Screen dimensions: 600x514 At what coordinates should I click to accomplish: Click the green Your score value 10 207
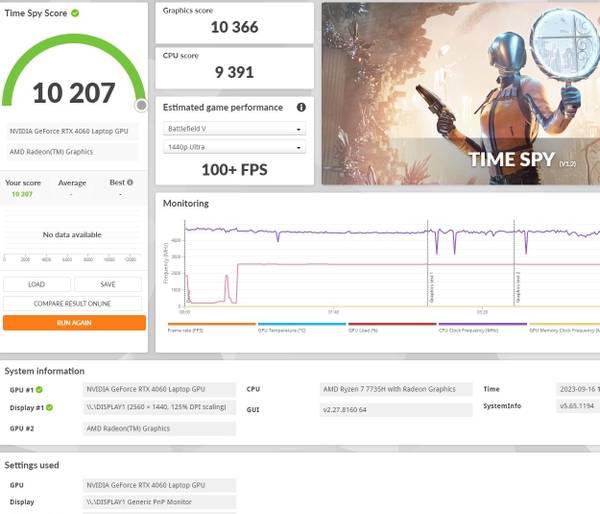[x=22, y=194]
